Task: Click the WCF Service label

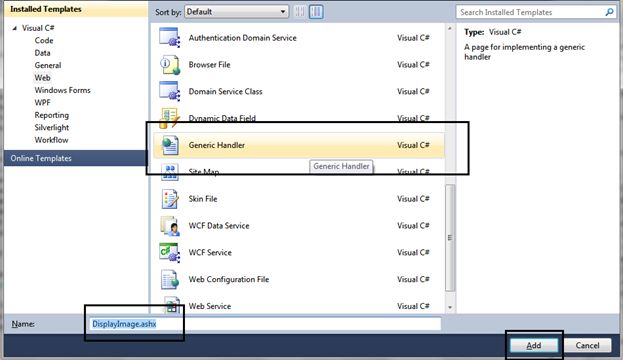Action: (210, 252)
